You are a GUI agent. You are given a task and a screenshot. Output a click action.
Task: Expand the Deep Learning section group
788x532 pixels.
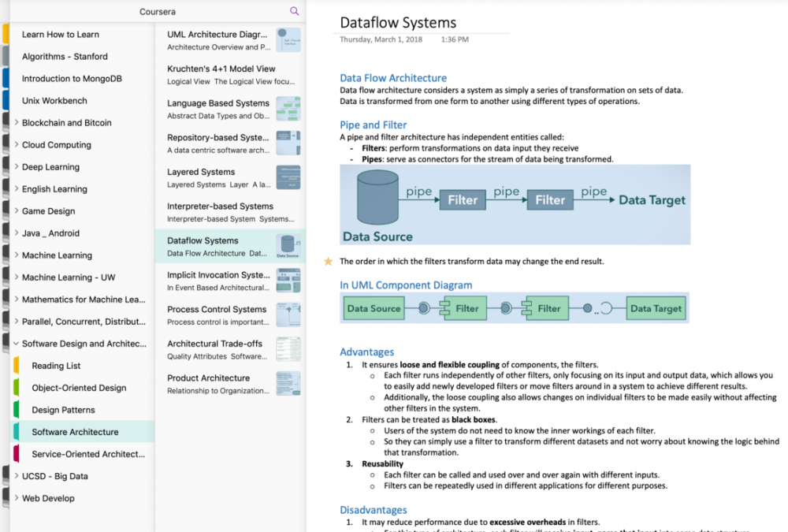[16, 167]
